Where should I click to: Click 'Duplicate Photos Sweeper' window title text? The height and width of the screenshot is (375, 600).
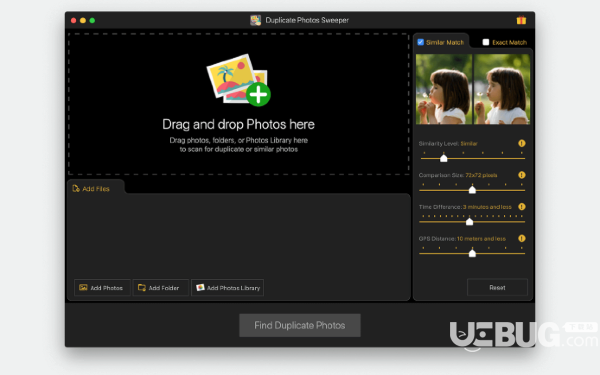[307, 20]
